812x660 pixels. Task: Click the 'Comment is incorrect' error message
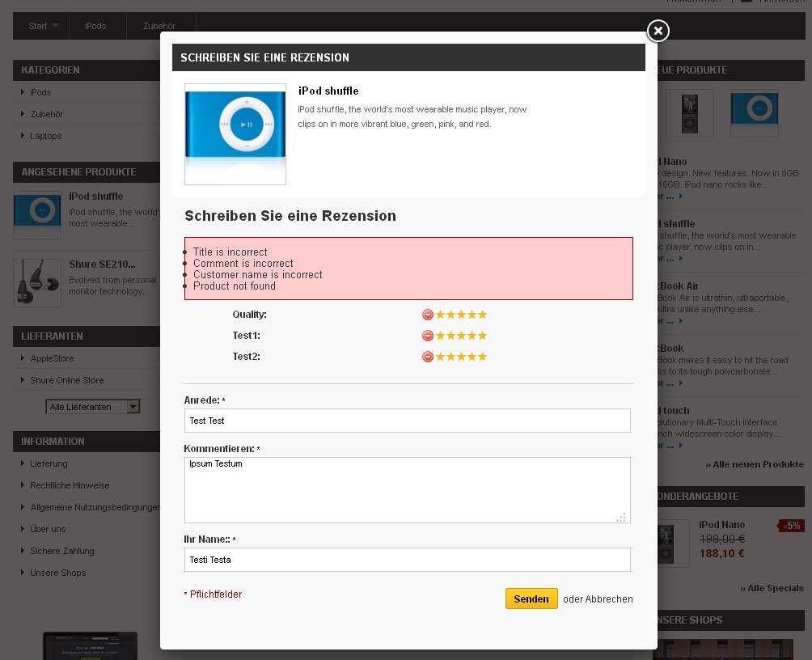click(243, 263)
